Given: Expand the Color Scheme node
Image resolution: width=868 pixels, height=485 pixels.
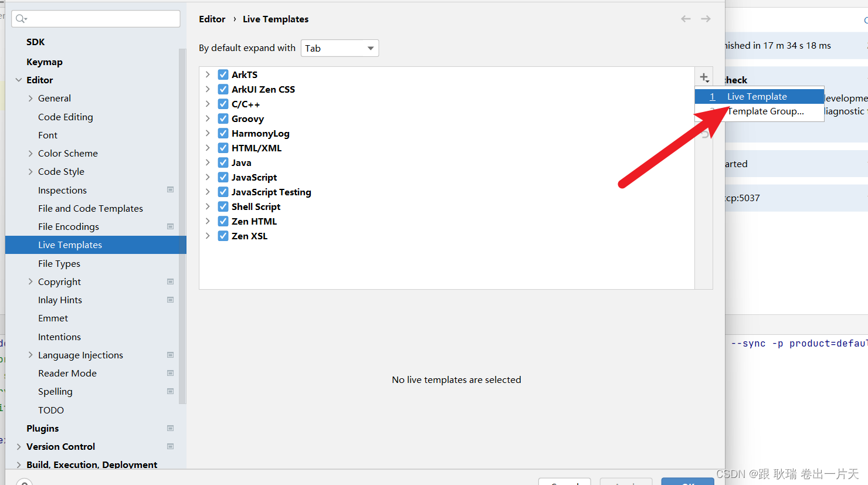Looking at the screenshot, I should coord(30,153).
